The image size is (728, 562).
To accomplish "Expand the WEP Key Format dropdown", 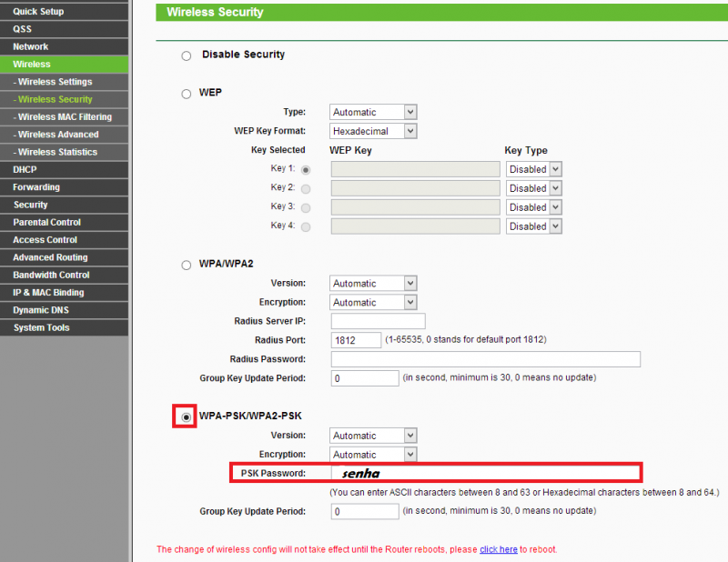I will click(x=373, y=131).
